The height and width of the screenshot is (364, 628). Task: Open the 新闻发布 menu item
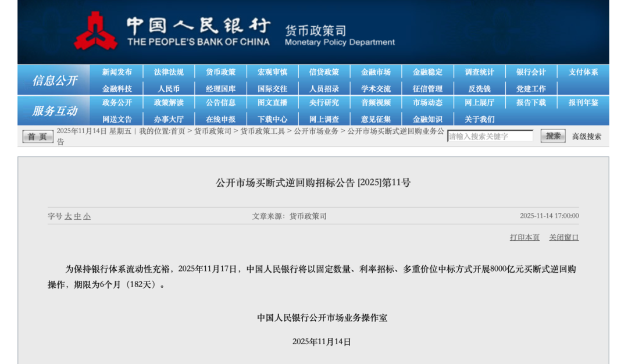point(117,72)
